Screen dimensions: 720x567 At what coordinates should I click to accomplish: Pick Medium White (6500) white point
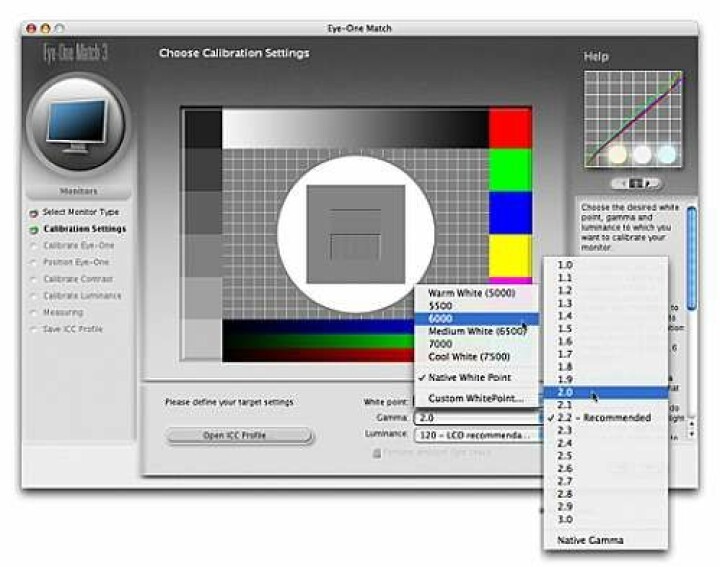pyautogui.click(x=476, y=331)
